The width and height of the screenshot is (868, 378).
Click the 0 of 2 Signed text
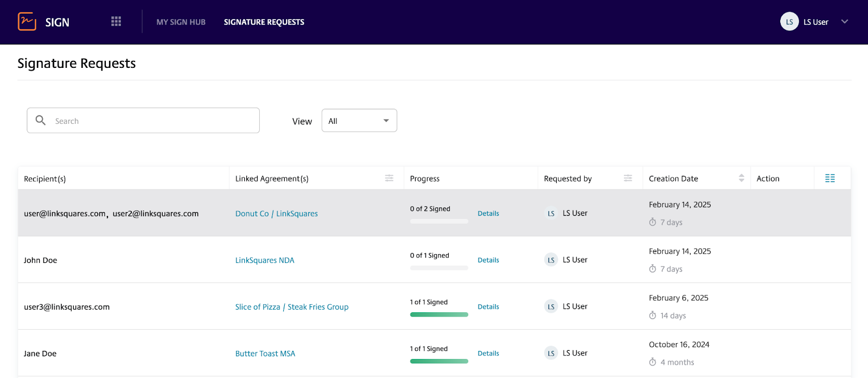(430, 209)
